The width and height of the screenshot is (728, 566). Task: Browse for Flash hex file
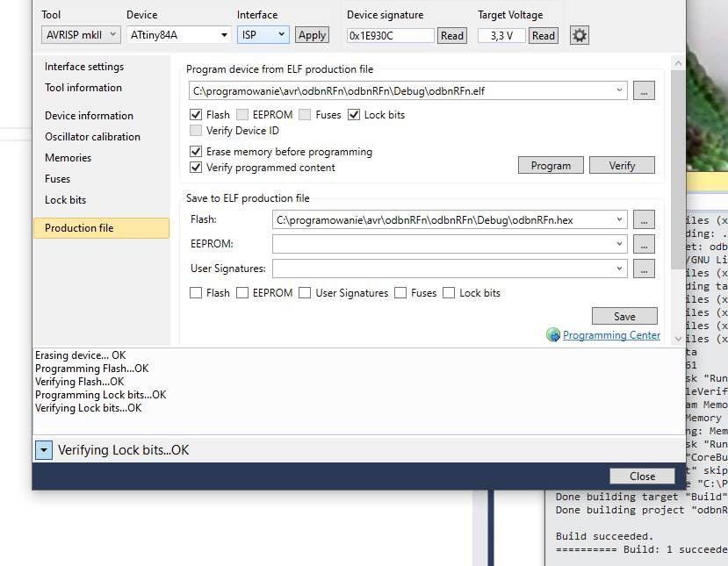pyautogui.click(x=644, y=220)
